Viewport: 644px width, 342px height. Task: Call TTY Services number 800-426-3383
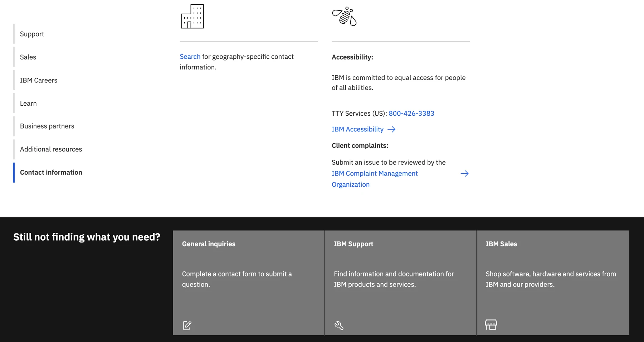pyautogui.click(x=411, y=114)
